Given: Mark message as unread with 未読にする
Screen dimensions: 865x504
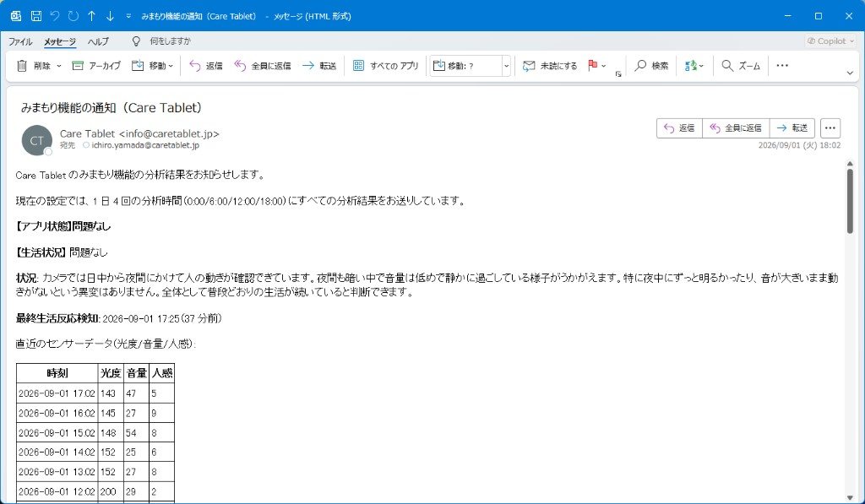Looking at the screenshot, I should [550, 66].
